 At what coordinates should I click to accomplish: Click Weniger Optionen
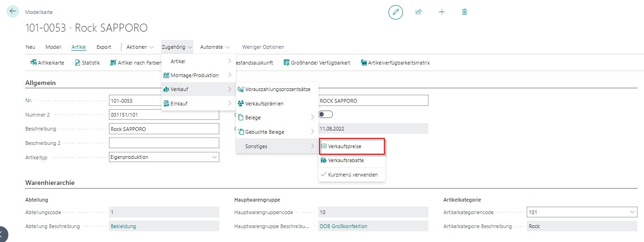coord(263,47)
